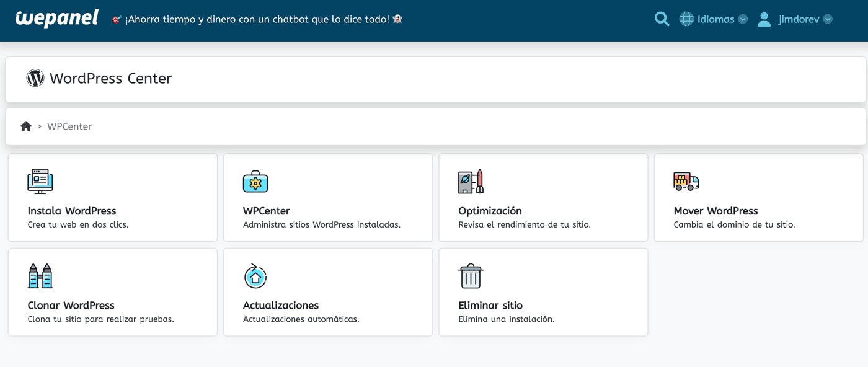Click the Optimización rocket icon
The image size is (868, 367).
[471, 182]
